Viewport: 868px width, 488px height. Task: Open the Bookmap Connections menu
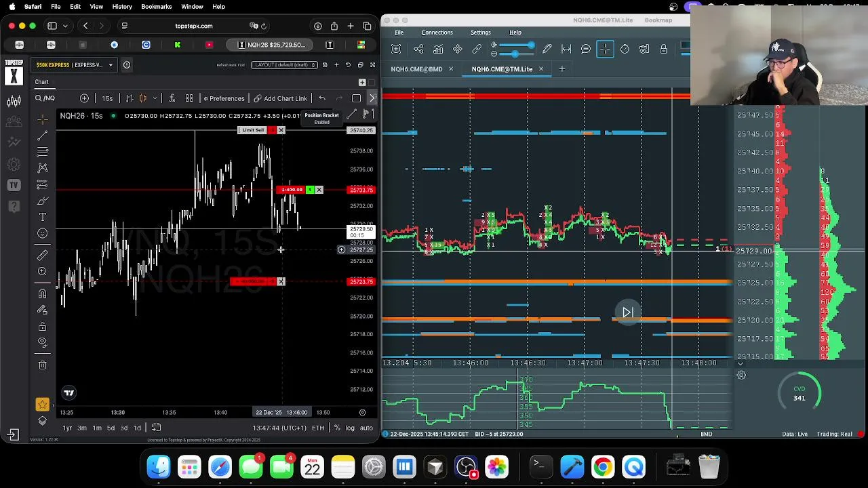pyautogui.click(x=437, y=33)
